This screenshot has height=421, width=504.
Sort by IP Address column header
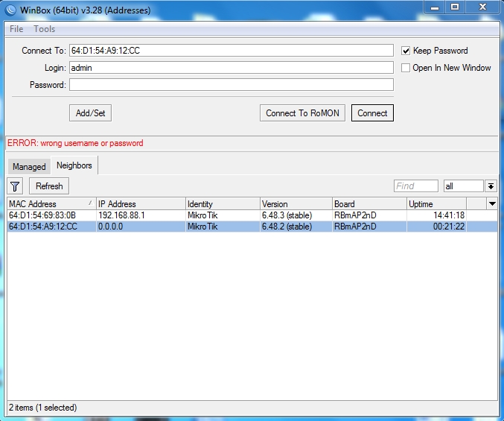tap(141, 204)
